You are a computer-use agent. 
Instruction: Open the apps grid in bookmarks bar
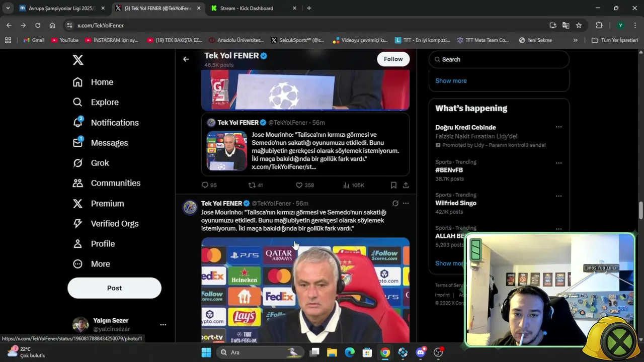pos(8,40)
